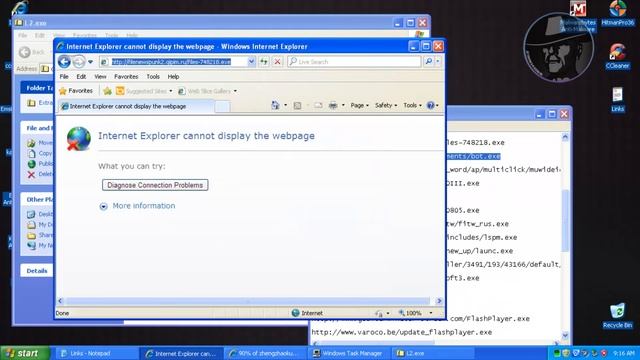Click the Details panel header in folder window
640x360 pixels.
coord(37,271)
